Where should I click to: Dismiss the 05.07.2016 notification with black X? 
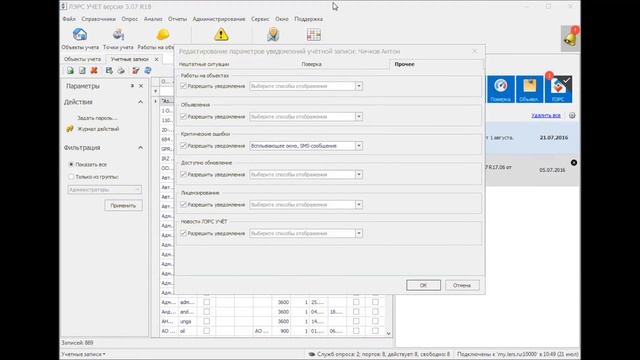(x=573, y=162)
